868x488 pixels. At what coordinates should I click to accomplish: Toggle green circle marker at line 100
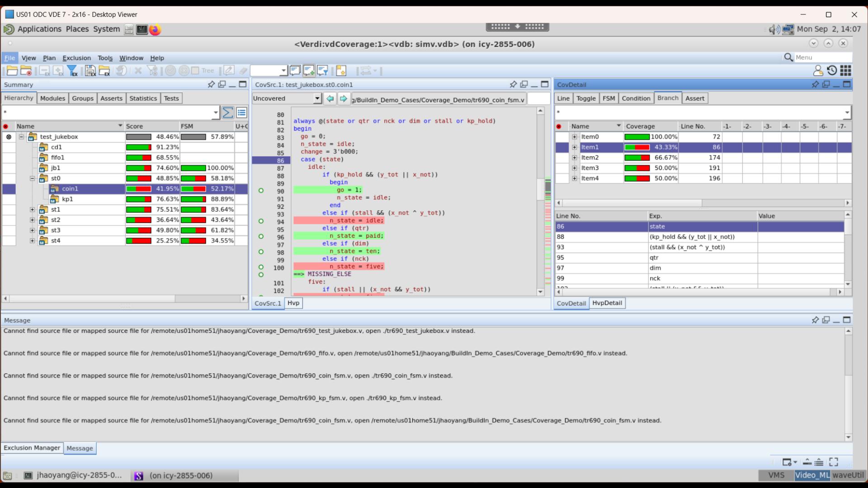click(261, 267)
